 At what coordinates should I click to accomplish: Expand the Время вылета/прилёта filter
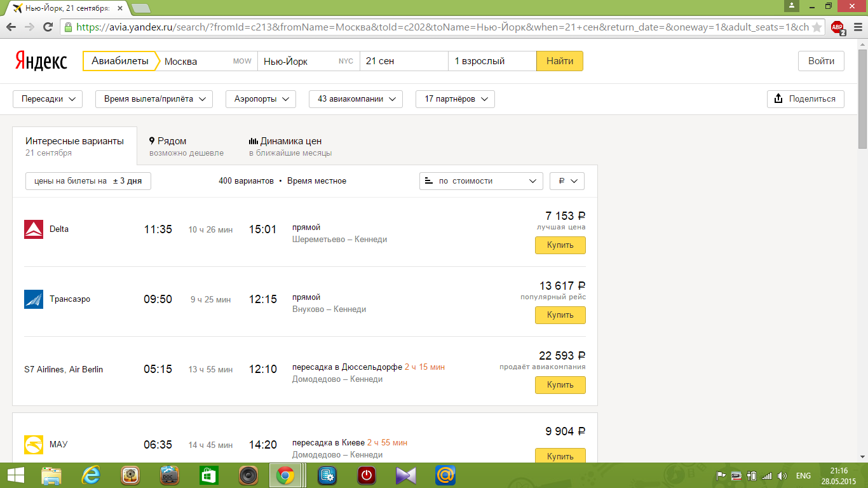tap(154, 99)
